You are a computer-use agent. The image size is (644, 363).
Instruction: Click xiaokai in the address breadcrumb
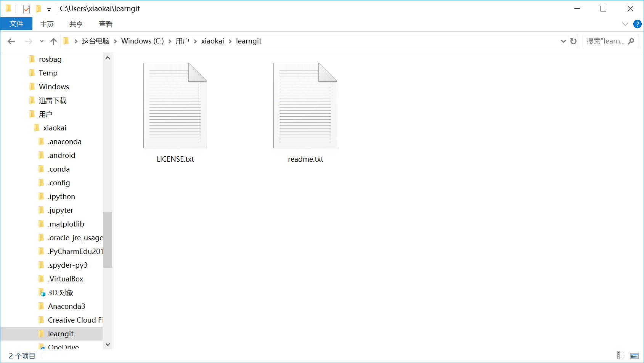tap(212, 41)
